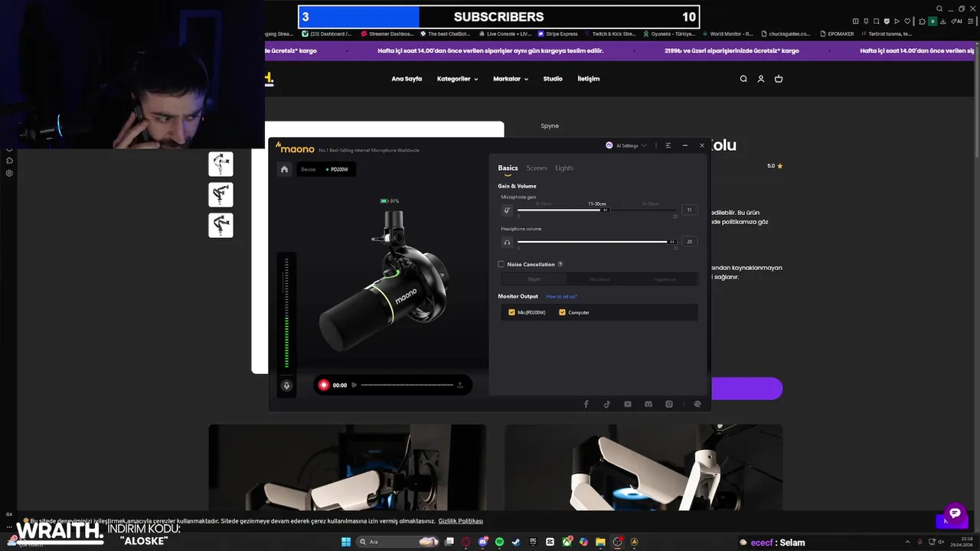Screen dimensions: 980x551
Task: Switch to the Lights tab
Action: (564, 168)
